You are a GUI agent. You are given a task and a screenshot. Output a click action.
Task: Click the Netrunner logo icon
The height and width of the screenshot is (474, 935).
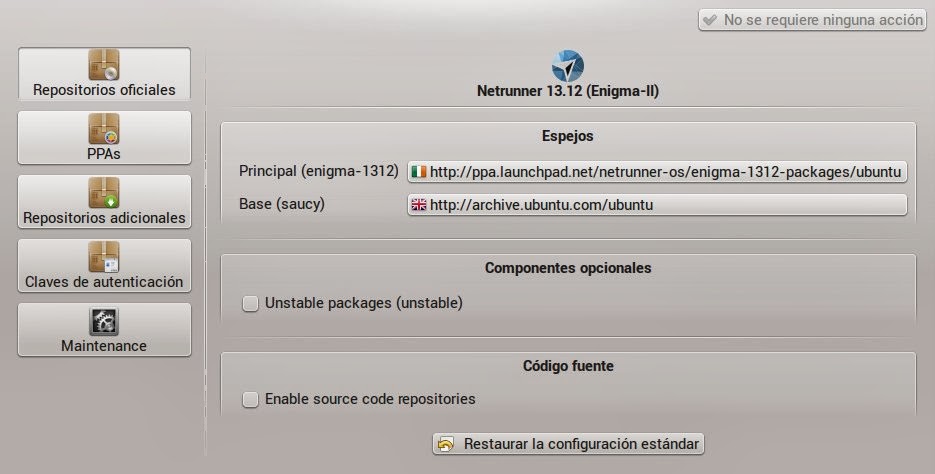click(x=568, y=66)
